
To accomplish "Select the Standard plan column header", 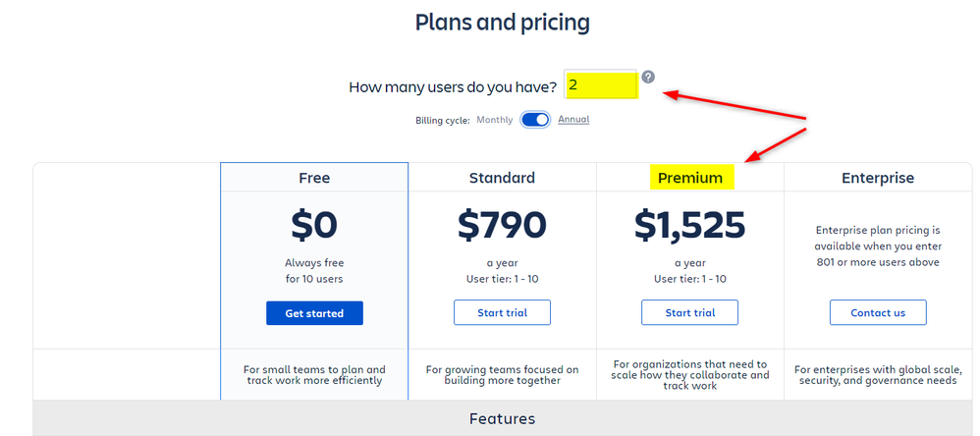I will (503, 178).
